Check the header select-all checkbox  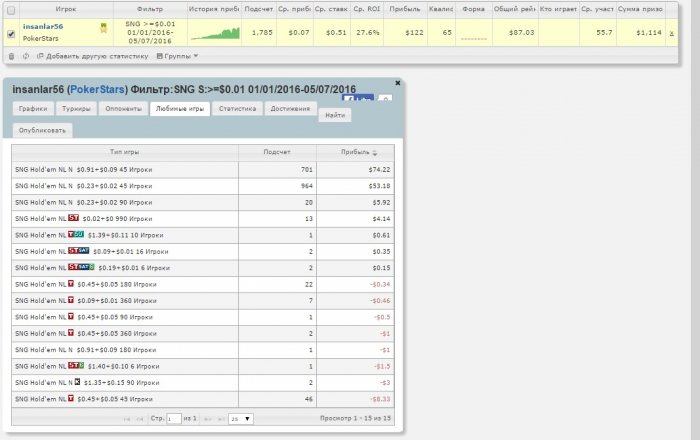11,10
